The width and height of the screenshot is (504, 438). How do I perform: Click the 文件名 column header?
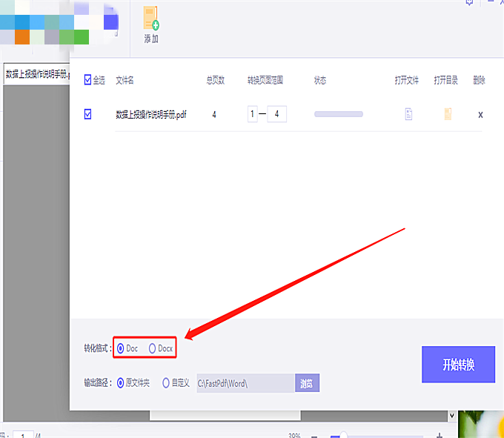coord(125,80)
